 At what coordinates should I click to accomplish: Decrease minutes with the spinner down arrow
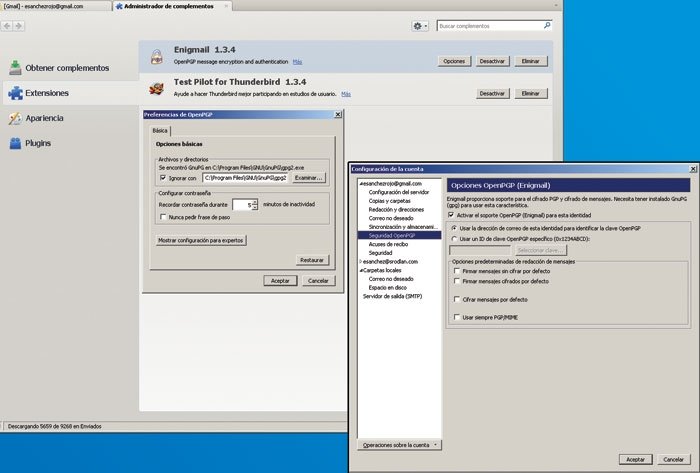point(254,207)
